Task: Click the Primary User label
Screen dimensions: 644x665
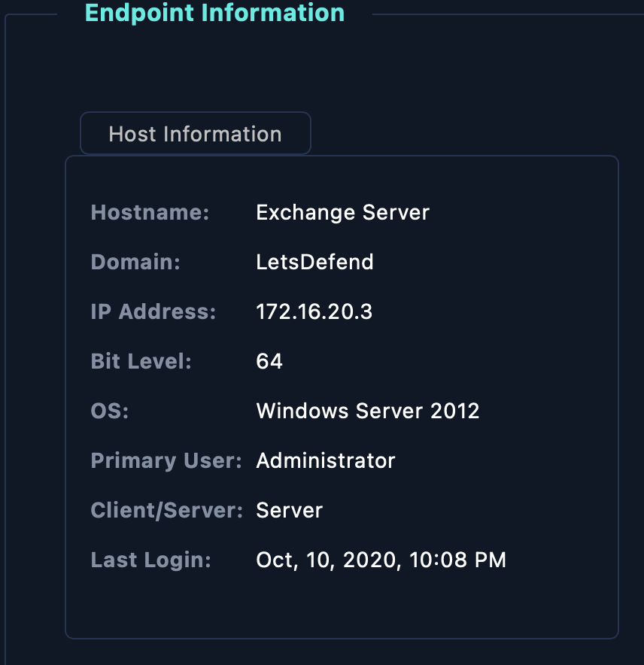Action: [166, 460]
